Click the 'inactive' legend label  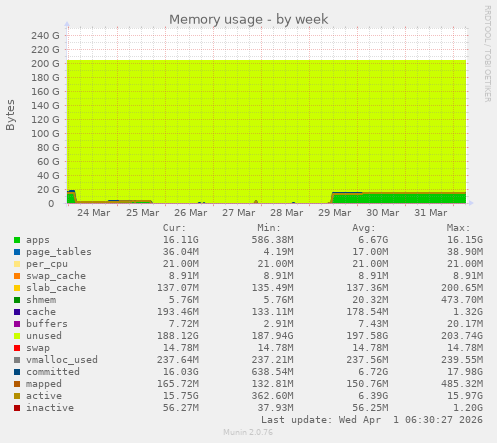(x=50, y=408)
